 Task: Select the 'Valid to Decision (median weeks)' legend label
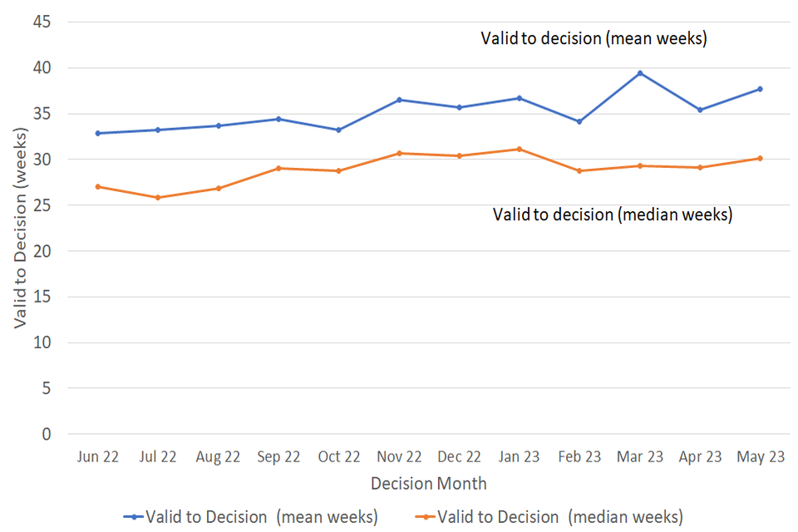[x=559, y=516]
